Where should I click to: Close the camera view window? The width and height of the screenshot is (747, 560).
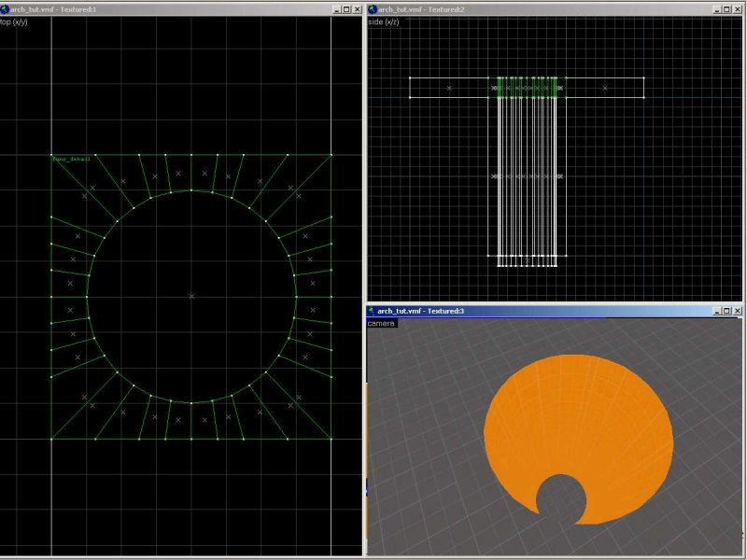click(736, 311)
